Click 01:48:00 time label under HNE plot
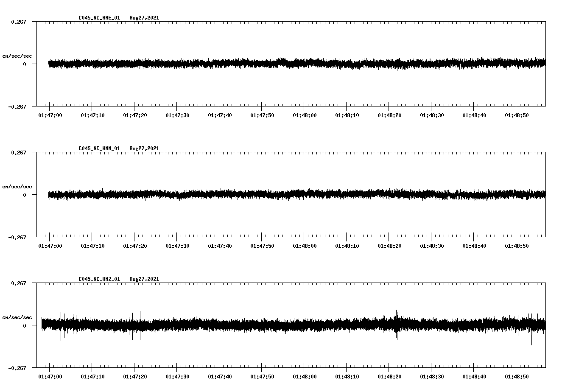Screen dimensions: 576x392 305,115
